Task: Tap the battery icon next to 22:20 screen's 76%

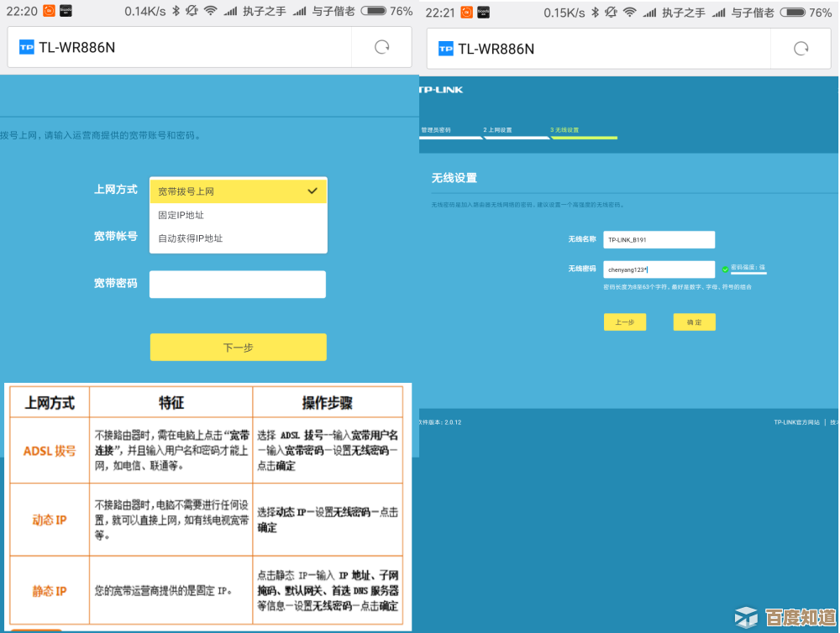Action: pyautogui.click(x=373, y=11)
